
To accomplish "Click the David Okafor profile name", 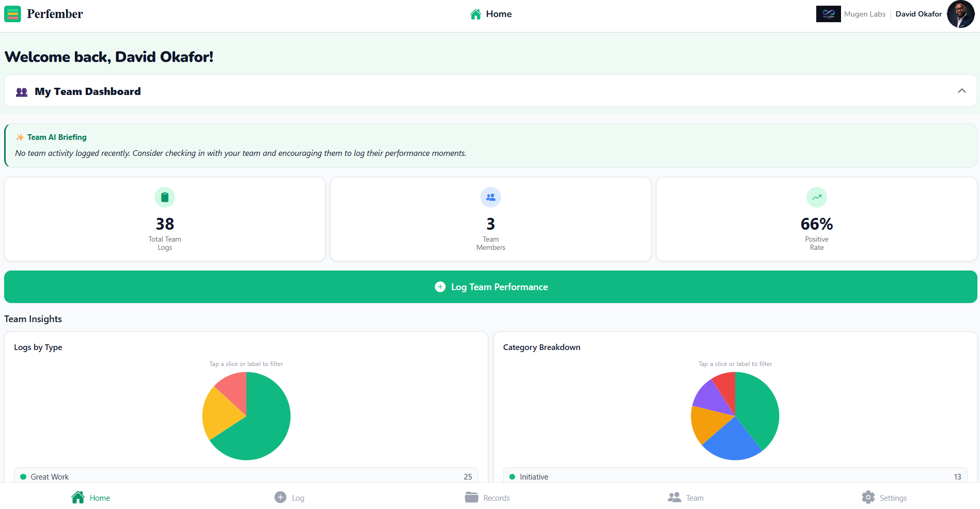I will click(x=919, y=14).
